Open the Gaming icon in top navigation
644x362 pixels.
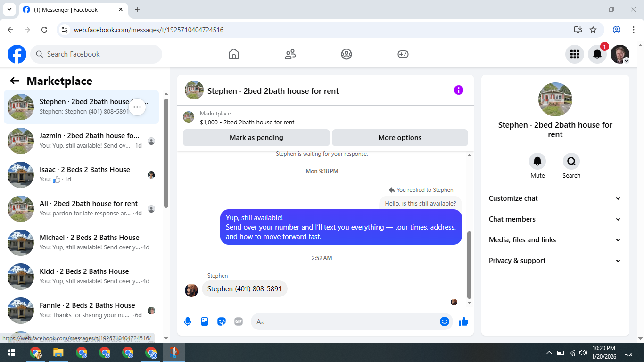click(x=403, y=54)
